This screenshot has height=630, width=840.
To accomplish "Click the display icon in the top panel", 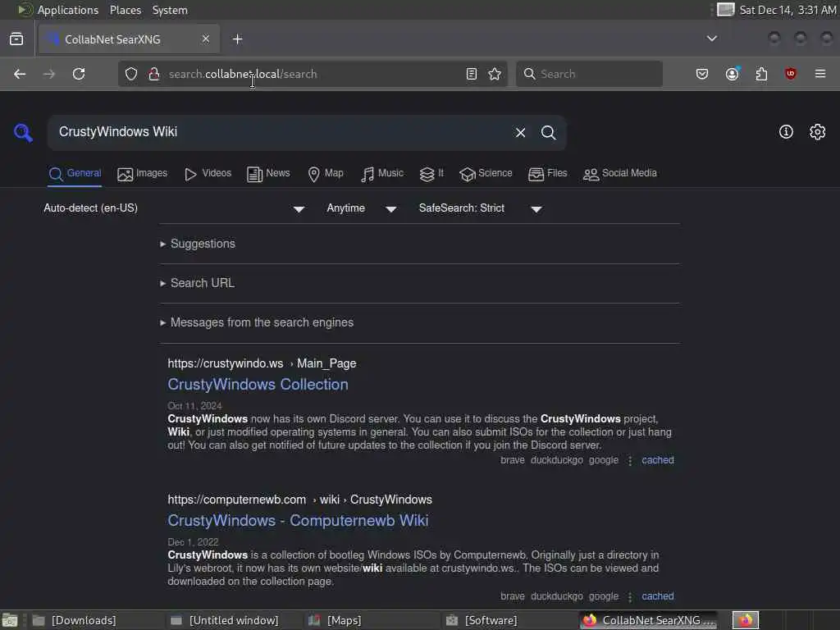I will click(x=725, y=10).
